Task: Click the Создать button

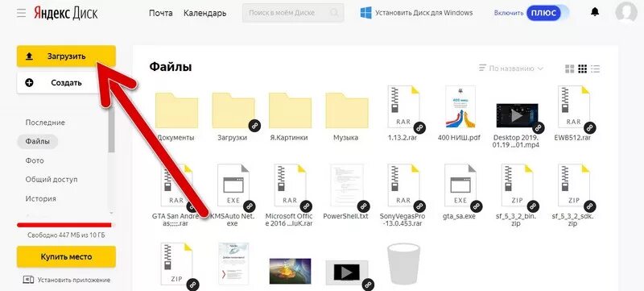Action: click(66, 82)
